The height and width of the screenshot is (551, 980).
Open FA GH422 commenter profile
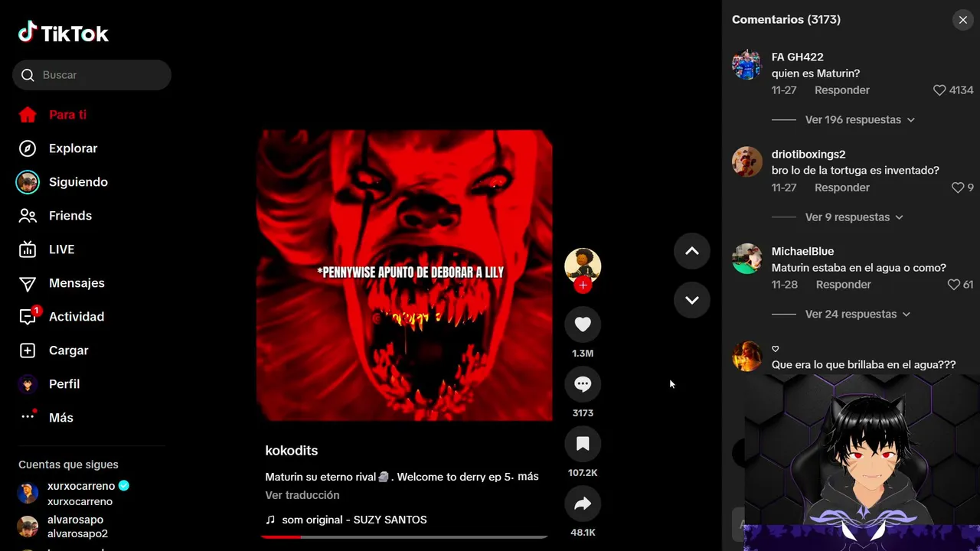pos(798,57)
